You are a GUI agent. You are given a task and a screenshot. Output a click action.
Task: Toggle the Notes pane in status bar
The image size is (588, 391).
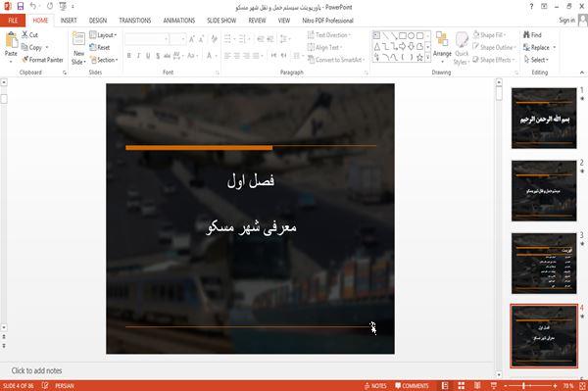point(375,386)
